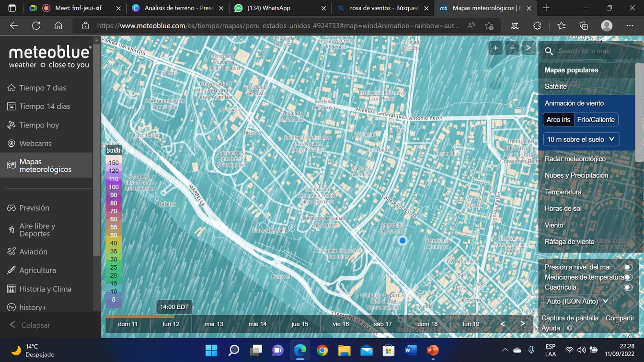This screenshot has width=644, height=362.
Task: Switch to Meet: fmf-jeui-sif tab
Action: (x=74, y=8)
